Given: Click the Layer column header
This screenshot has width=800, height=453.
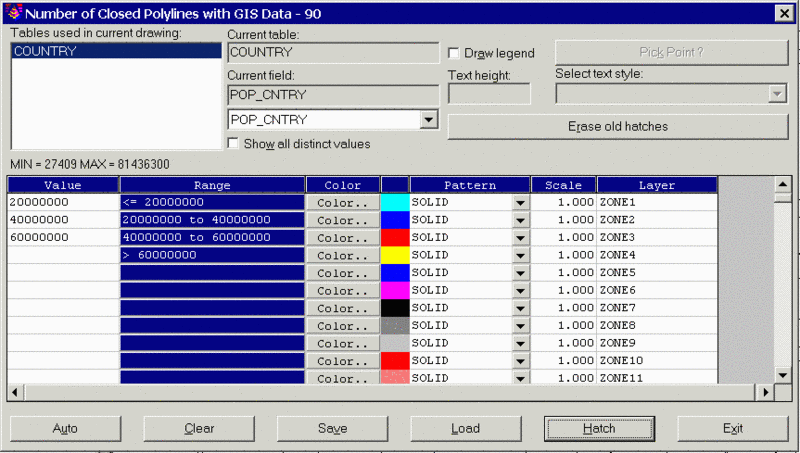Looking at the screenshot, I should [x=657, y=185].
